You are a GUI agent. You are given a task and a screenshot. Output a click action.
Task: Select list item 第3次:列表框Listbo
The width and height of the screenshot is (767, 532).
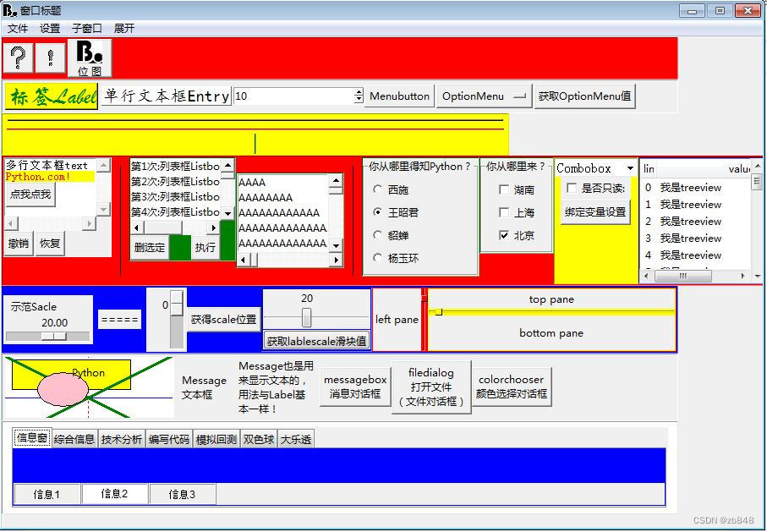pyautogui.click(x=175, y=196)
